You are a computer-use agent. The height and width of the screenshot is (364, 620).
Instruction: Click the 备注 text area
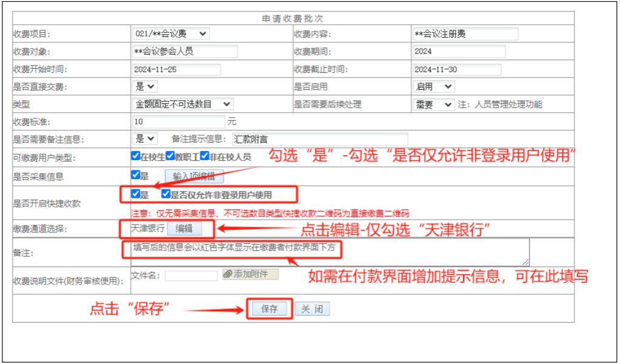tap(328, 252)
